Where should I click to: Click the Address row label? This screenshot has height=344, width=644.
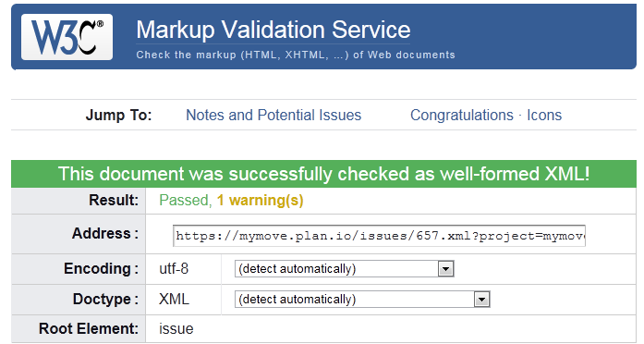tap(105, 233)
